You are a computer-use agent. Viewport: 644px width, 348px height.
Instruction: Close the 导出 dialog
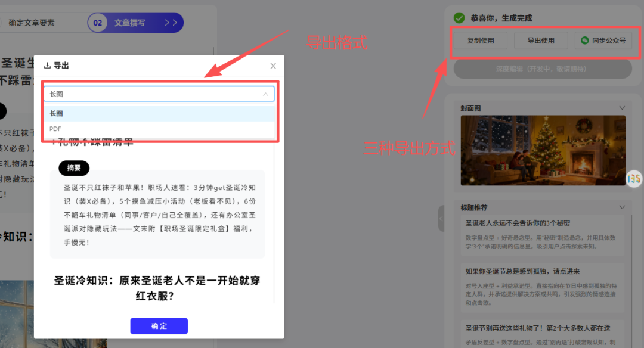point(273,66)
